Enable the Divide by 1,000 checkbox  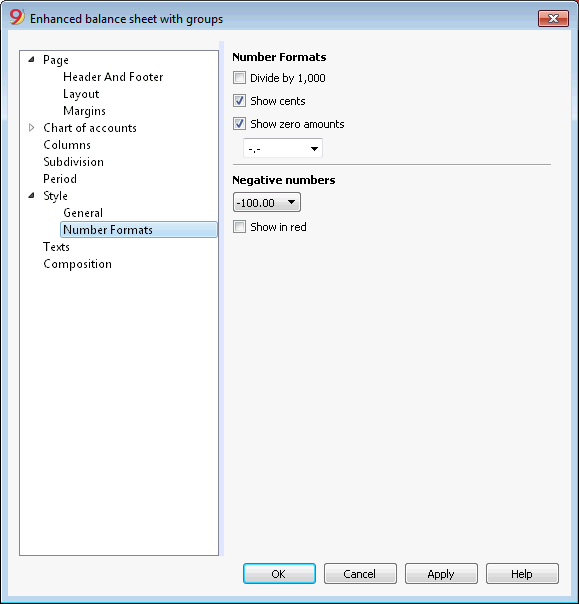click(239, 78)
